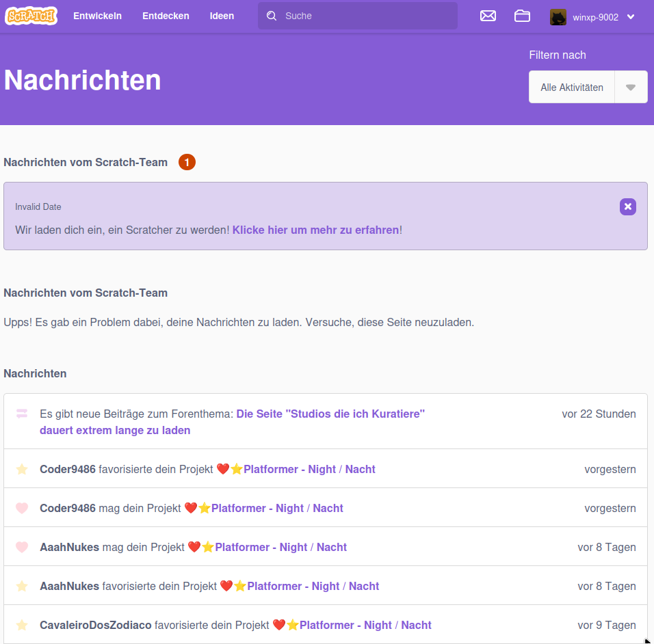Dismiss the Scratcher invitation message
The image size is (654, 644).
click(x=627, y=206)
